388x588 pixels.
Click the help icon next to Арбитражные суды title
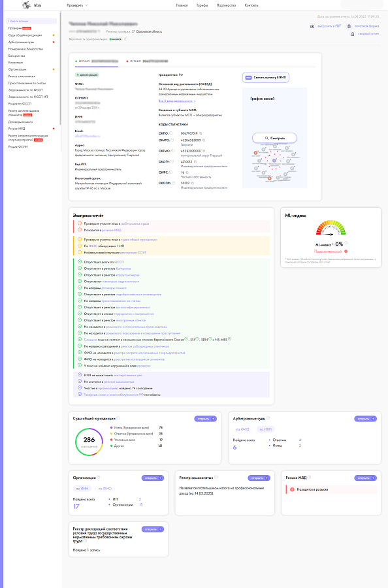coord(268,418)
